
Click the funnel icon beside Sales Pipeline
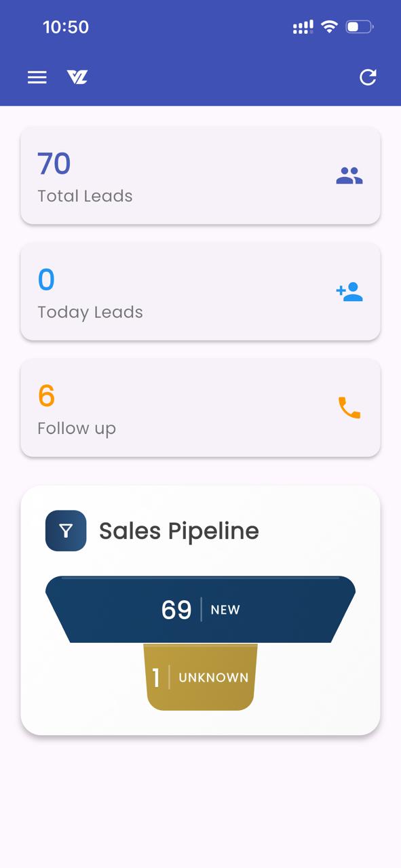65,530
